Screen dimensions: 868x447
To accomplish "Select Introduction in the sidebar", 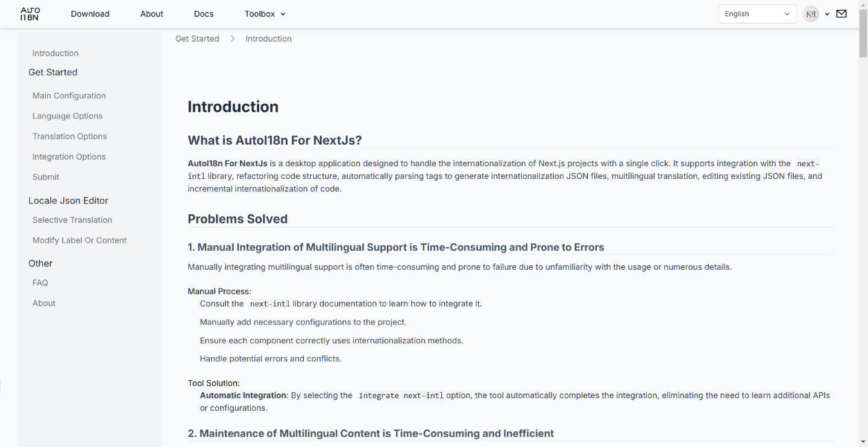I will coord(55,53).
